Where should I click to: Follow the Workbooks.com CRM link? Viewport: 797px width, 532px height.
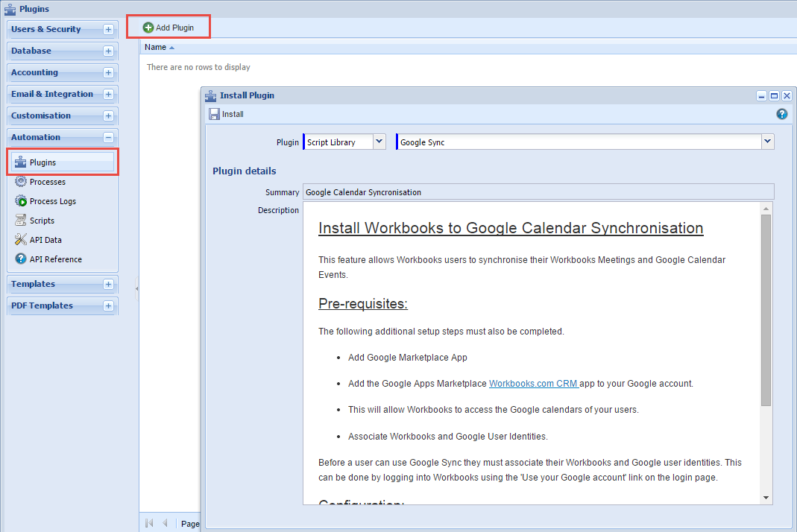pos(533,384)
